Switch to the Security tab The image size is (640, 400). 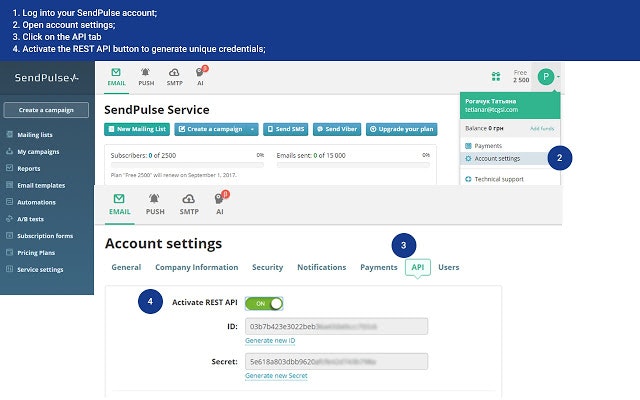[x=267, y=267]
